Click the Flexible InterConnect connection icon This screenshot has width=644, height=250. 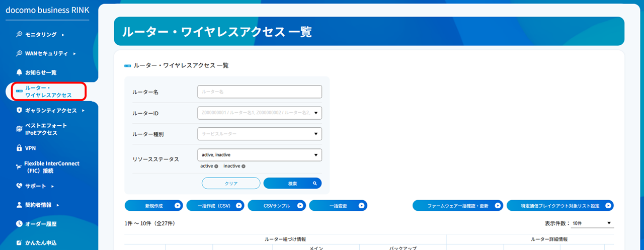(19, 167)
